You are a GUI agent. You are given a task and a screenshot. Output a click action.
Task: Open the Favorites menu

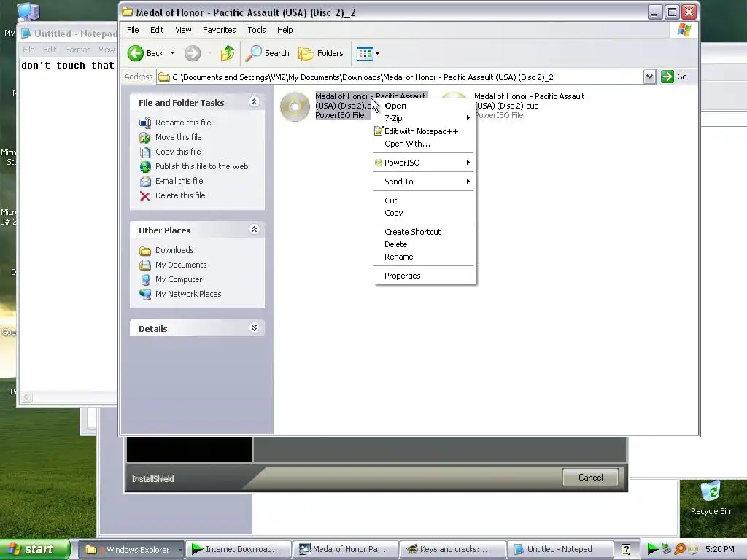point(219,30)
